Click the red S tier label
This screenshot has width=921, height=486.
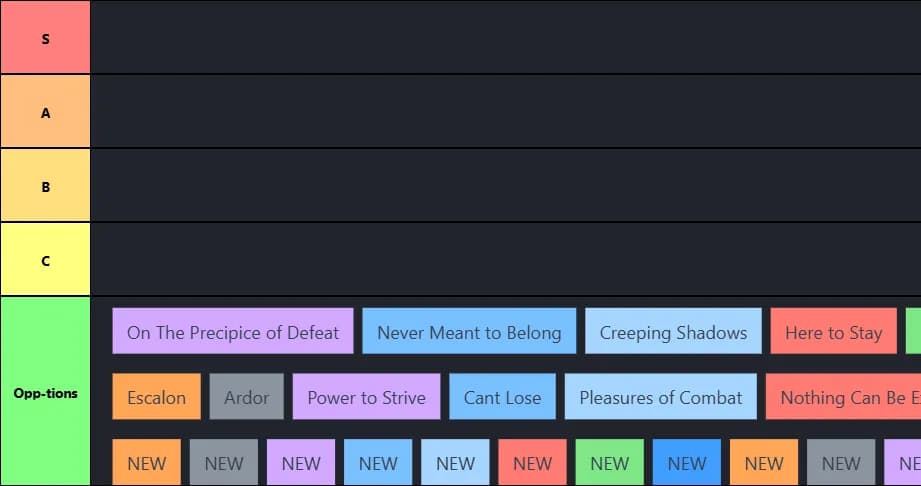45,38
